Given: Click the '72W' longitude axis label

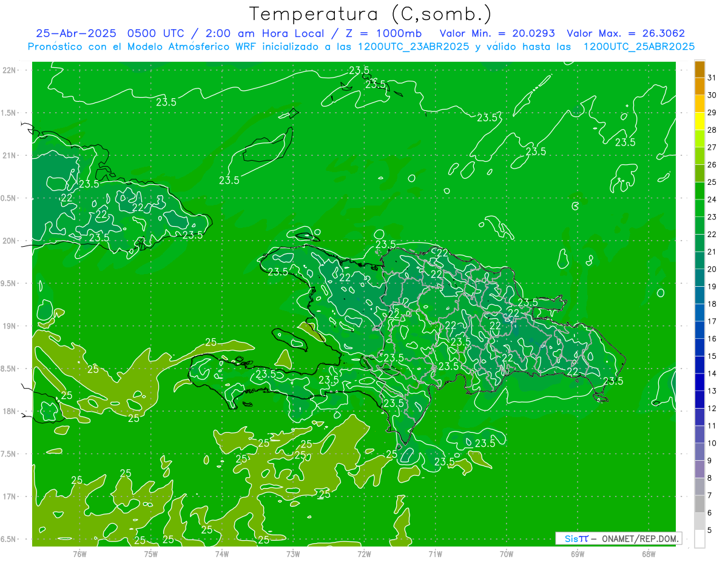Looking at the screenshot, I should (x=364, y=554).
